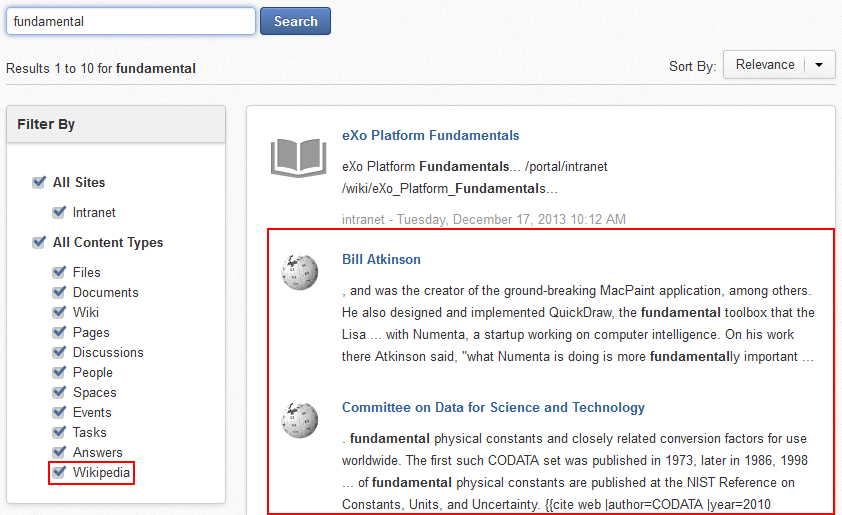This screenshot has height=515, width=842.
Task: Toggle the Events filter checkbox
Action: click(59, 412)
